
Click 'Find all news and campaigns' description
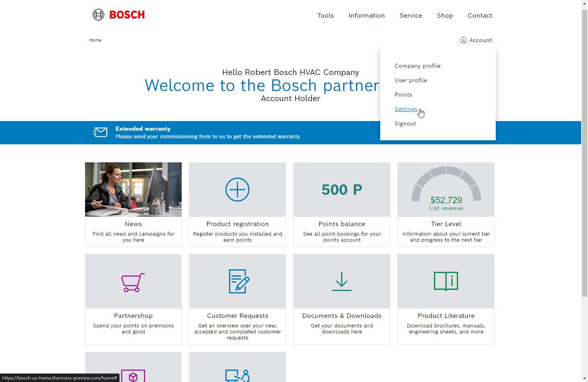pyautogui.click(x=133, y=237)
